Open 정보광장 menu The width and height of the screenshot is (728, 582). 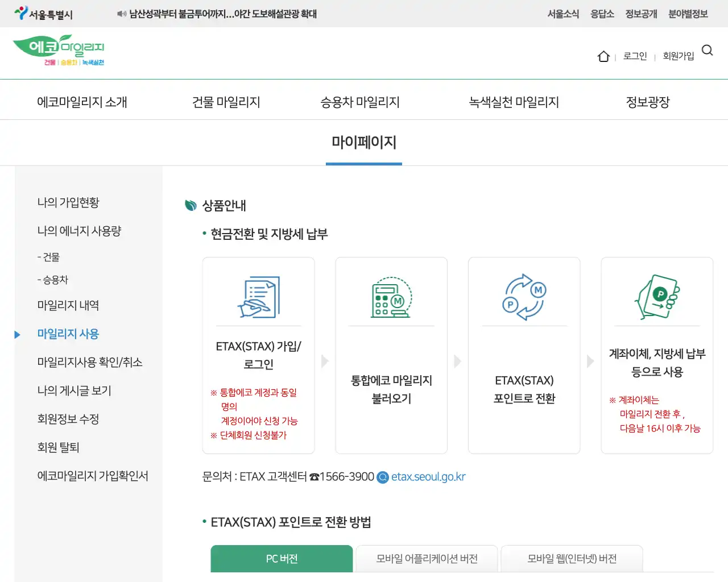pyautogui.click(x=648, y=102)
